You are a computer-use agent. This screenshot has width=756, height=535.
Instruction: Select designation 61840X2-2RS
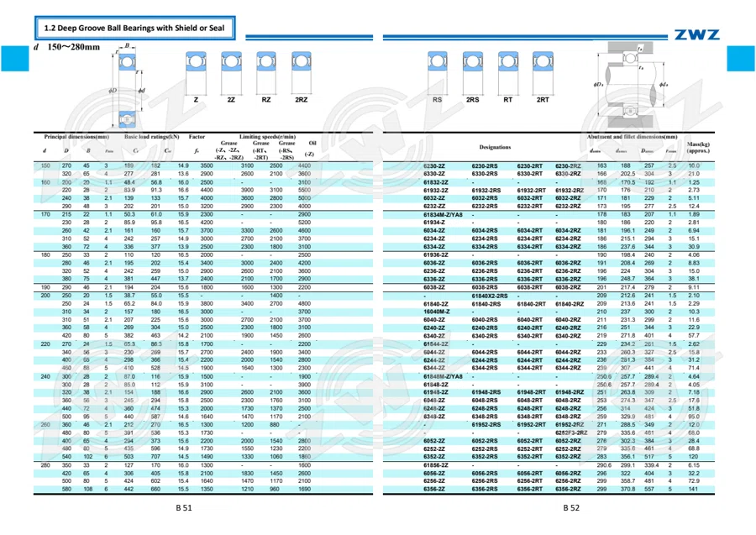[490, 296]
